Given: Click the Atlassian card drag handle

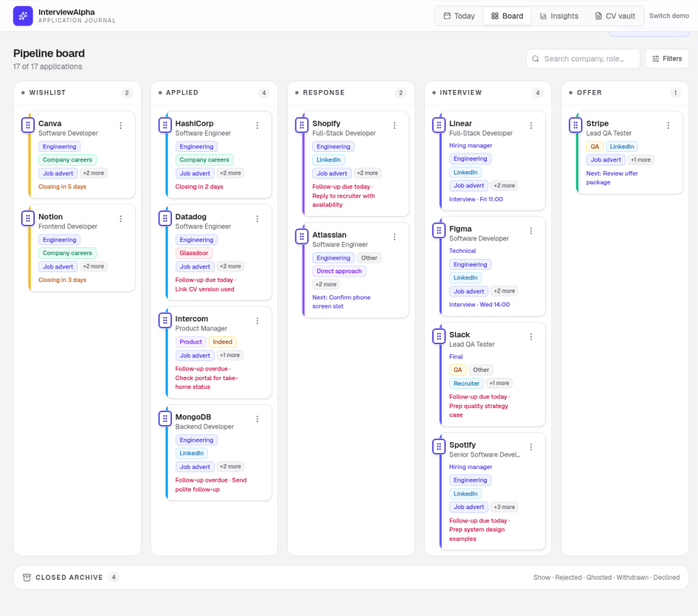Looking at the screenshot, I should (x=302, y=236).
